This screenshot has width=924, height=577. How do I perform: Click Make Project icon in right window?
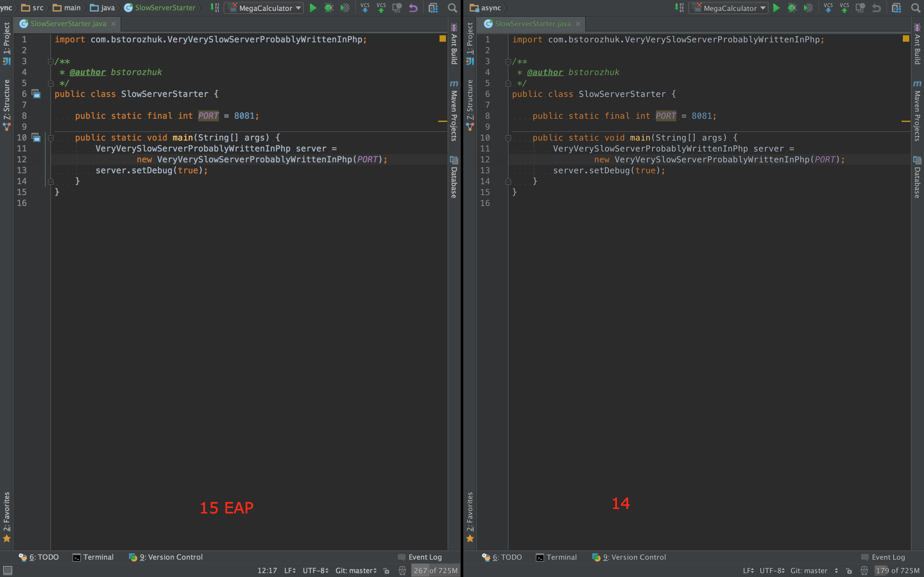coord(679,8)
